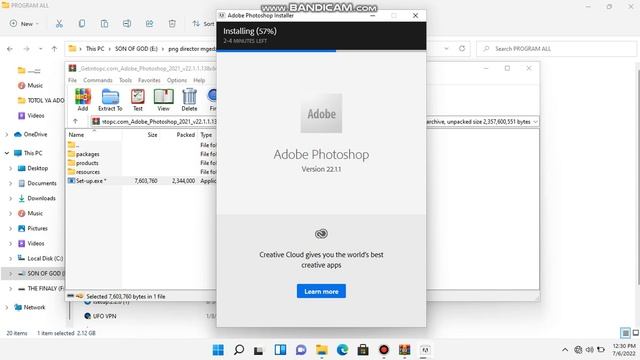Open WinRAR File menu
640x360 pixels.
coord(72,80)
